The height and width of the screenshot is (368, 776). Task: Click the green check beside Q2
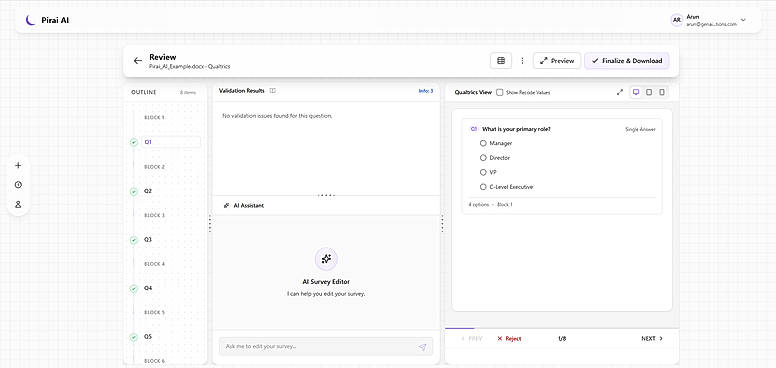pyautogui.click(x=134, y=191)
